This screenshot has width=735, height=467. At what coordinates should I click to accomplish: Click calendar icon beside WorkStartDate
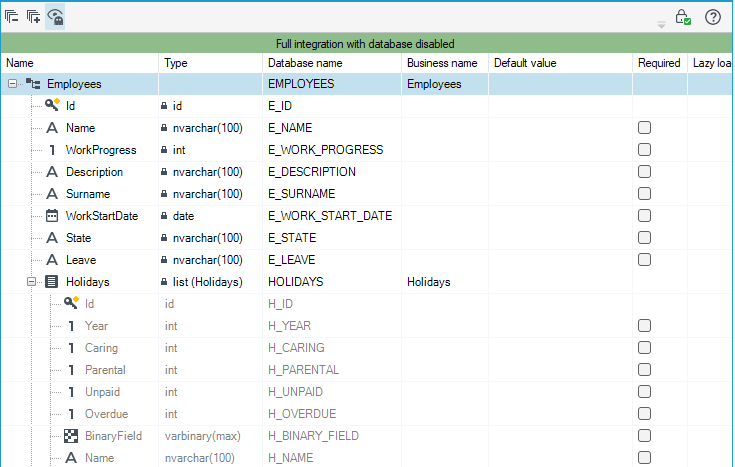(52, 216)
